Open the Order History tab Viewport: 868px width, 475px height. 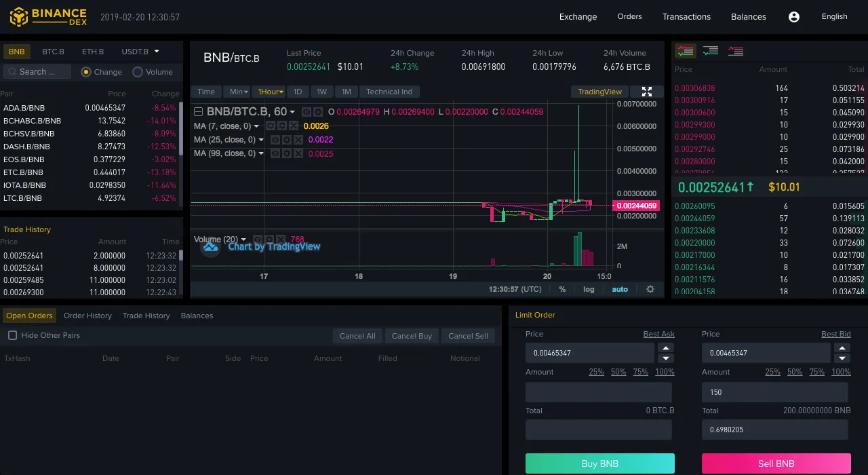(x=87, y=316)
